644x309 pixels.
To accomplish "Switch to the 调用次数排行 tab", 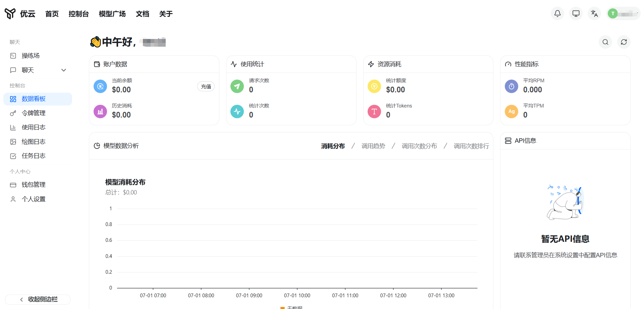I will (471, 146).
